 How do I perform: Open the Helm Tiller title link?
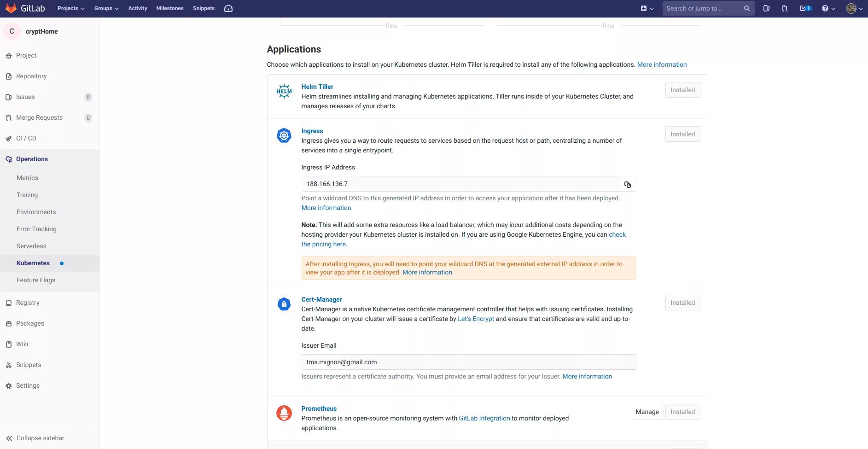coord(317,87)
